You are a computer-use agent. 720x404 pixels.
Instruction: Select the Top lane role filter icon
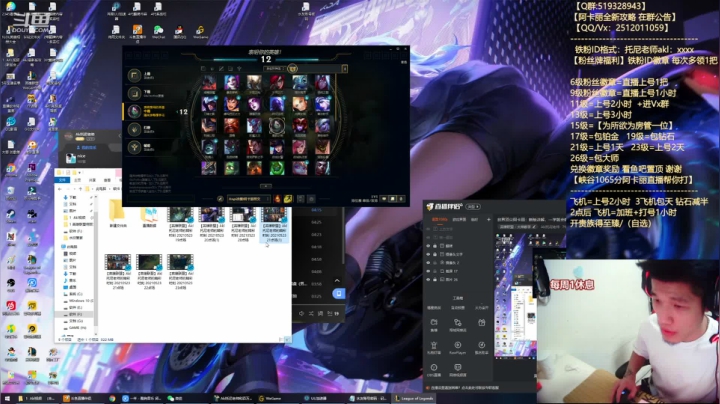coord(203,68)
